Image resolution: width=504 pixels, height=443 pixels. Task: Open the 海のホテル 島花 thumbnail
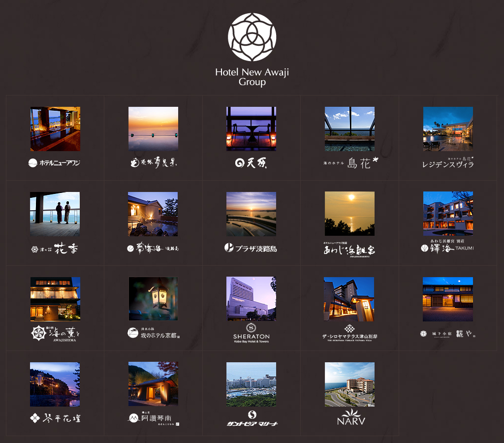coord(350,129)
